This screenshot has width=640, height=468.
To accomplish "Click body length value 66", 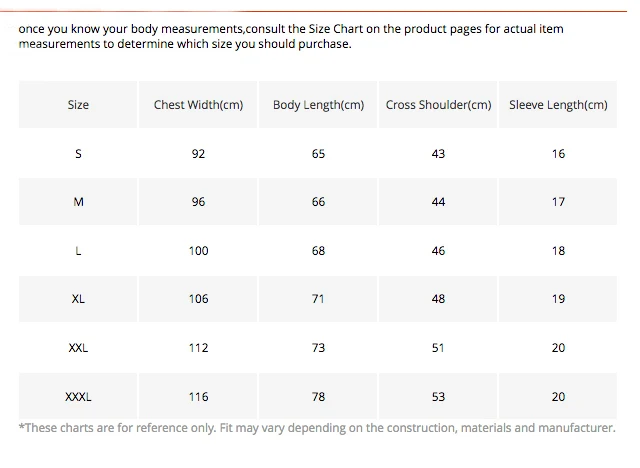I will tap(318, 202).
